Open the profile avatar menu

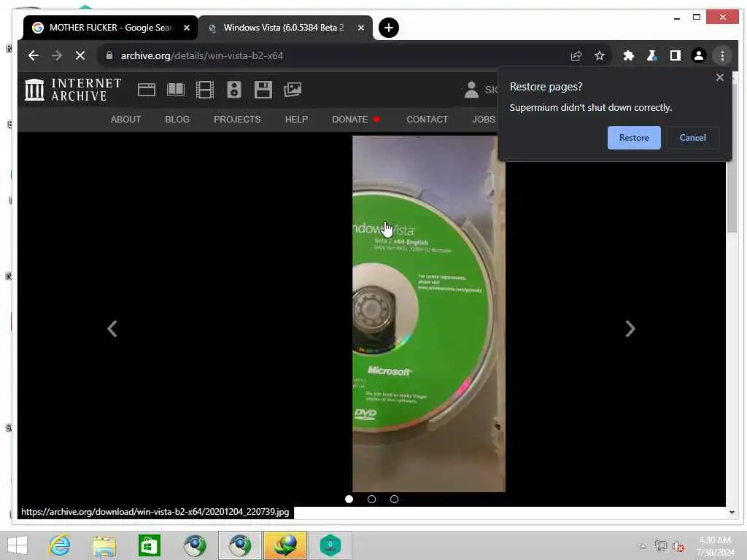pos(698,55)
